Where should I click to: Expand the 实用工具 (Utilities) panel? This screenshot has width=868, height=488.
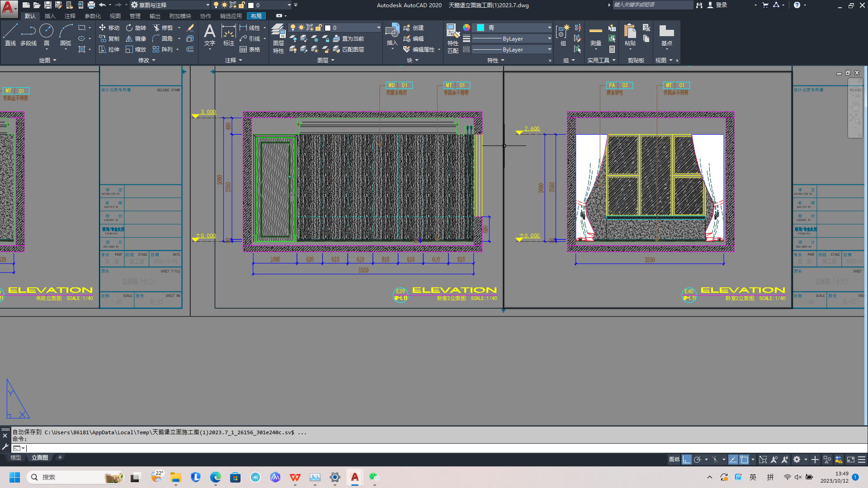pos(601,60)
